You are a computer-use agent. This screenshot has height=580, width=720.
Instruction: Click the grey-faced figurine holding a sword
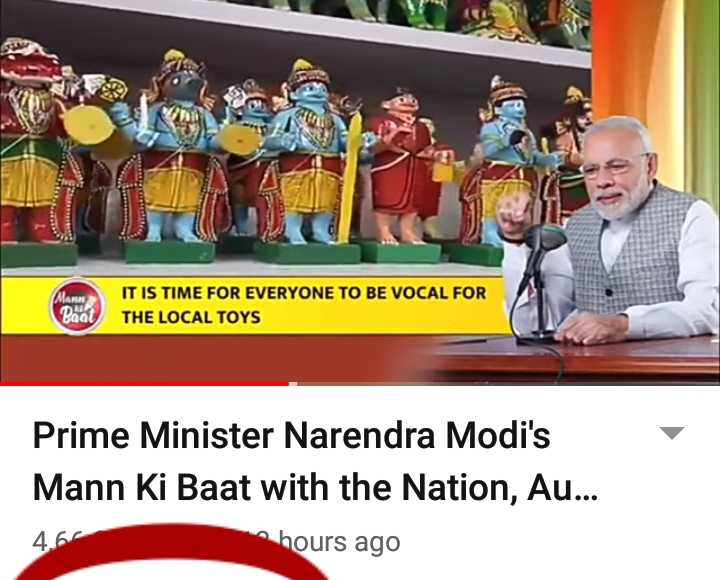pos(170,156)
